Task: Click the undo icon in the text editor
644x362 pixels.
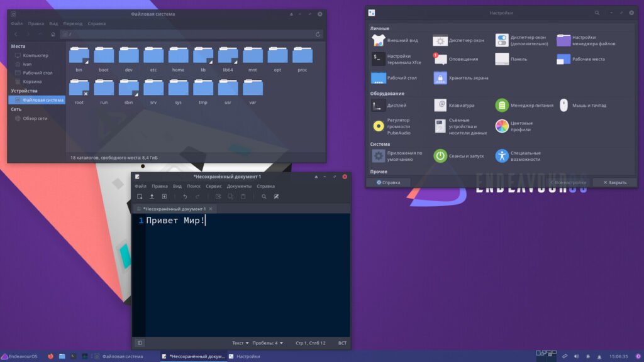Action: click(185, 197)
